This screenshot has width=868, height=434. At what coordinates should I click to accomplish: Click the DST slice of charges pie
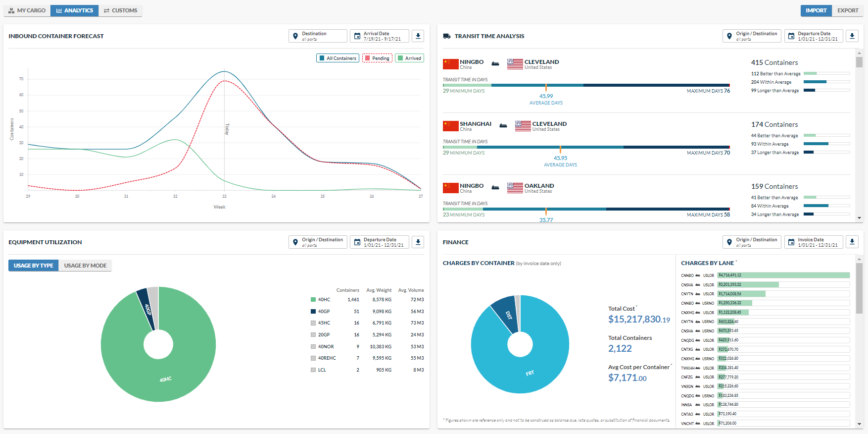507,315
